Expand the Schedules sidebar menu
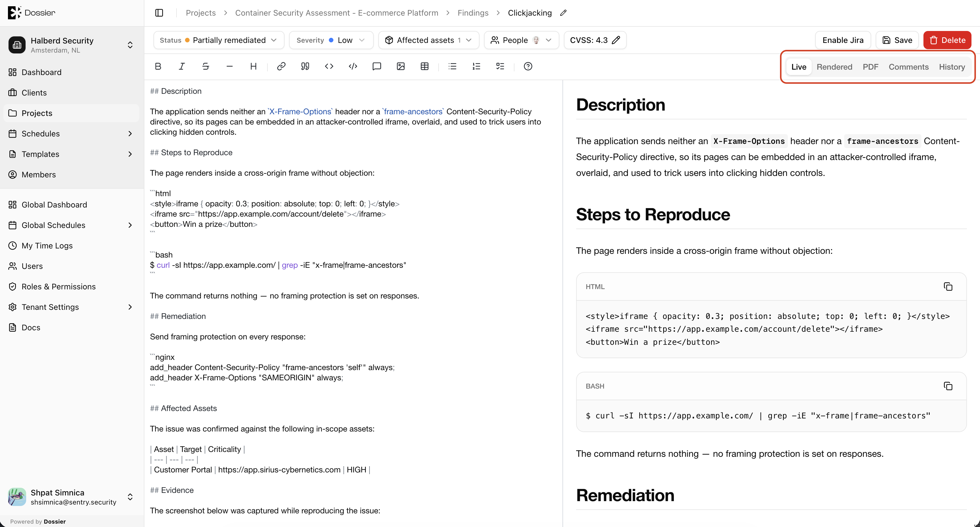 [72, 134]
